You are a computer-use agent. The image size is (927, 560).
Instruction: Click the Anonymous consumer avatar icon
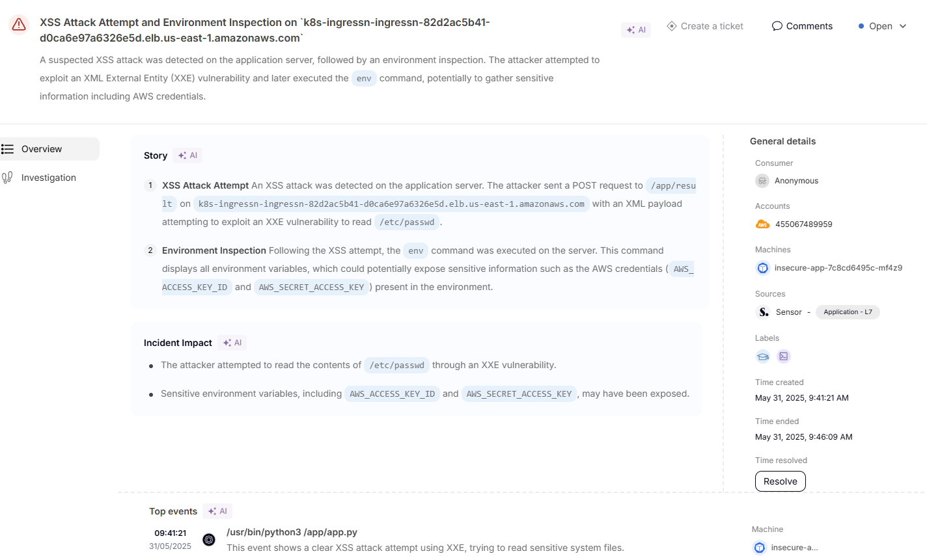[x=762, y=181]
